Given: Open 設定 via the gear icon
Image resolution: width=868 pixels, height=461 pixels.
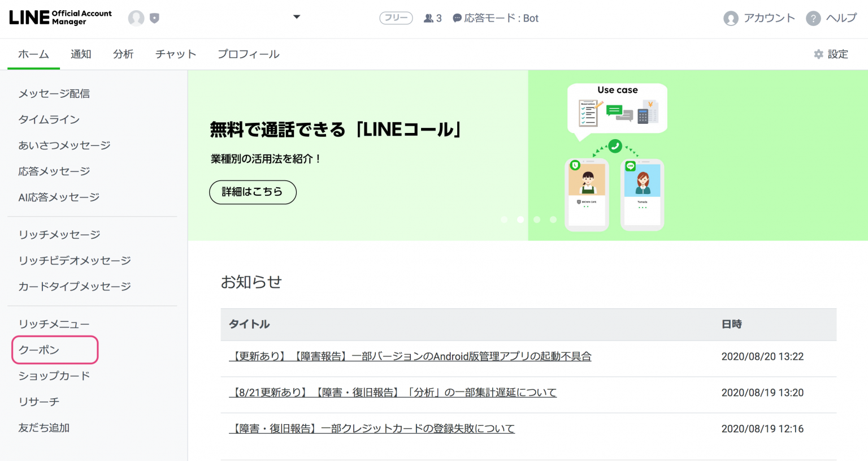Looking at the screenshot, I should coord(818,54).
